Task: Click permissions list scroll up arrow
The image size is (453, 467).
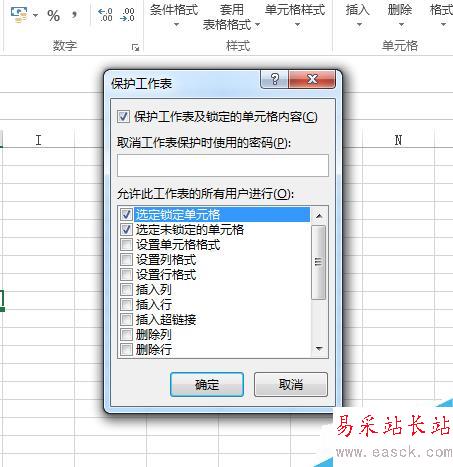Action: coord(319,216)
